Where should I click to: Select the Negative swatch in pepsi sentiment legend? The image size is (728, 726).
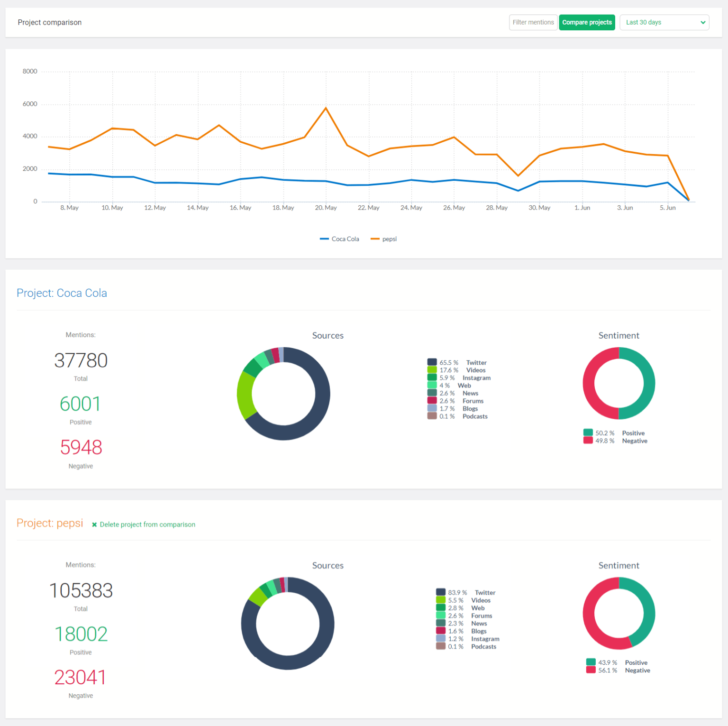[590, 670]
